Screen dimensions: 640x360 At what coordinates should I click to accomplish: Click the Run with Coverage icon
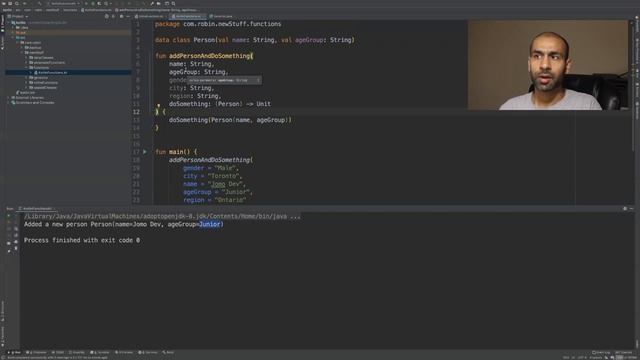[99, 3]
